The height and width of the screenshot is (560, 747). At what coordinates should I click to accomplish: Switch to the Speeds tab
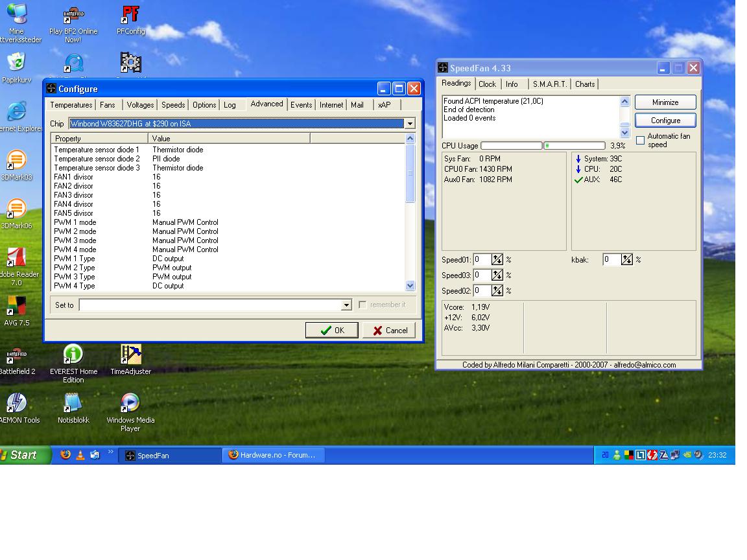[173, 105]
